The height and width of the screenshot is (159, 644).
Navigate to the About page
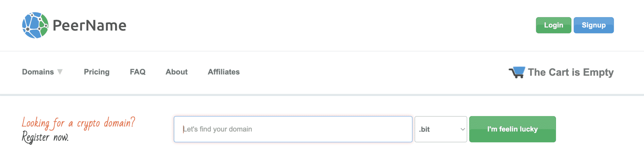pos(176,72)
